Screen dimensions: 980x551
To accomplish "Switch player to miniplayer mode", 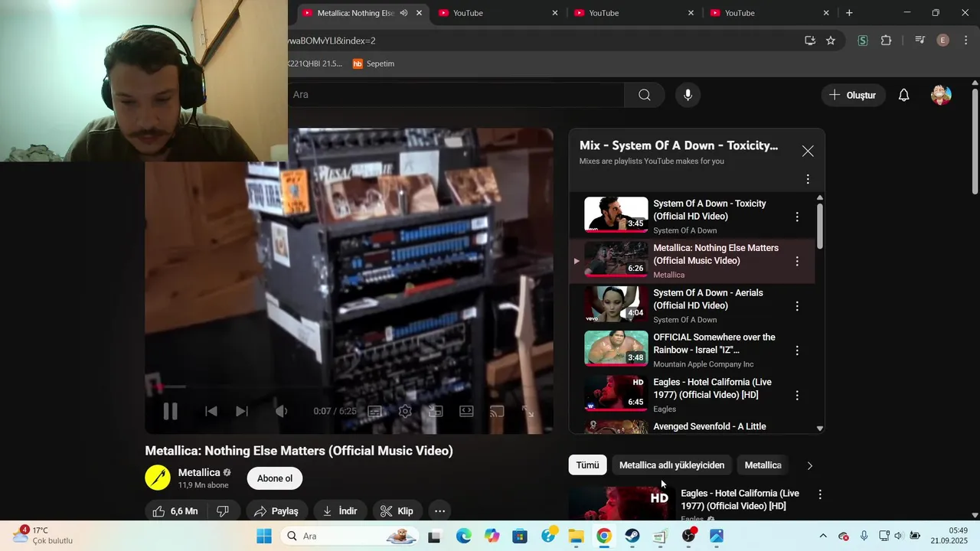I will (x=436, y=411).
